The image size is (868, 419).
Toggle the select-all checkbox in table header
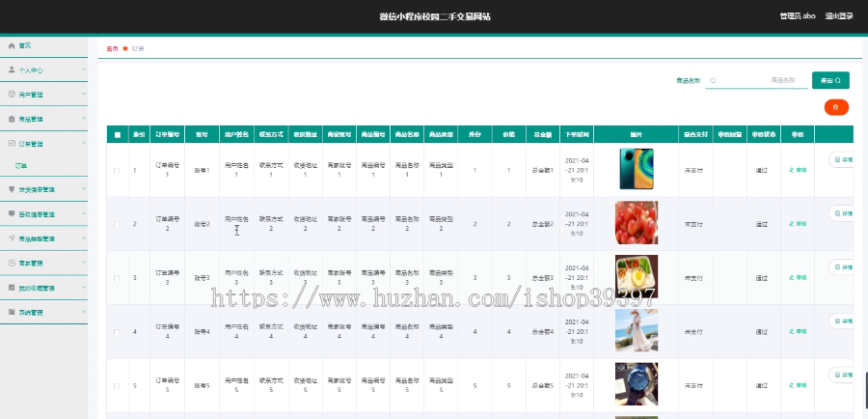pyautogui.click(x=118, y=135)
